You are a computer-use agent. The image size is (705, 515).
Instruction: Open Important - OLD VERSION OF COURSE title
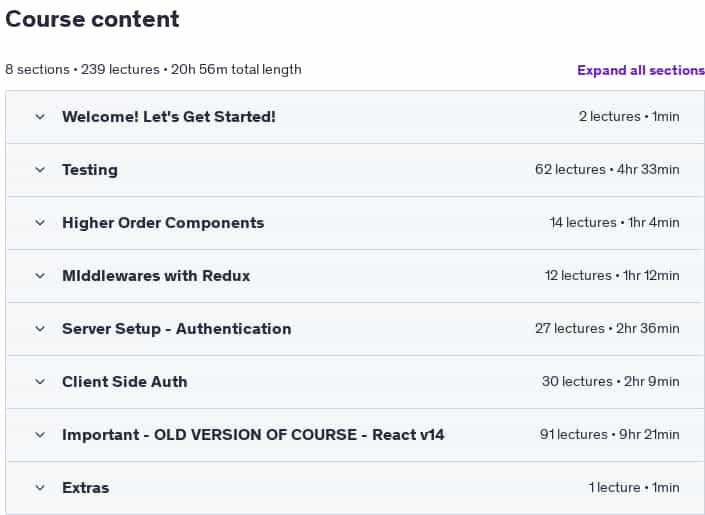[x=253, y=435]
